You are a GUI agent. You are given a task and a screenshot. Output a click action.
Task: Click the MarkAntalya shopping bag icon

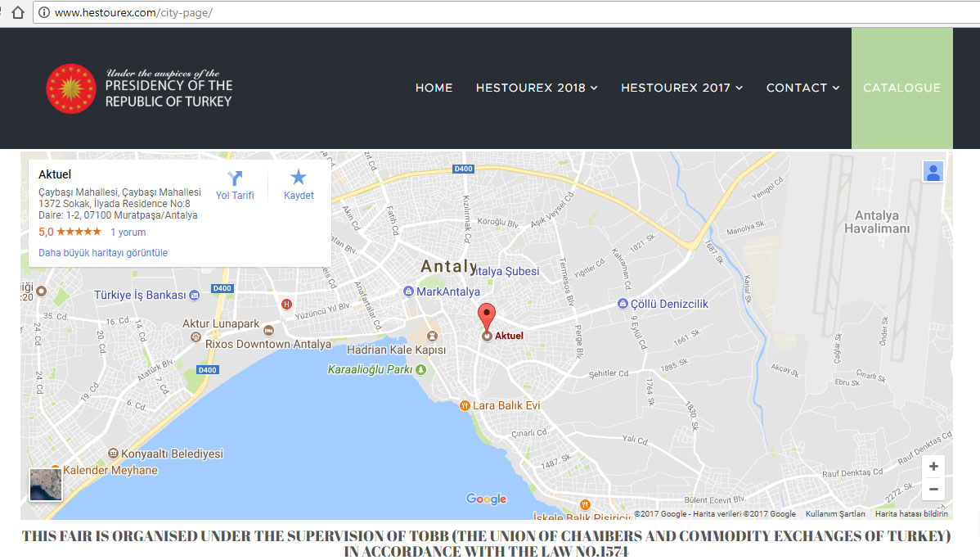408,291
